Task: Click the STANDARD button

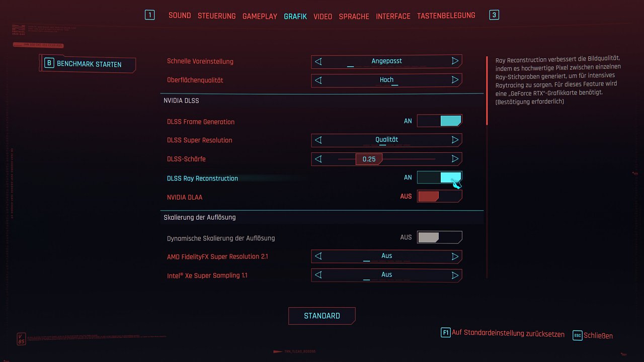Action: click(322, 316)
